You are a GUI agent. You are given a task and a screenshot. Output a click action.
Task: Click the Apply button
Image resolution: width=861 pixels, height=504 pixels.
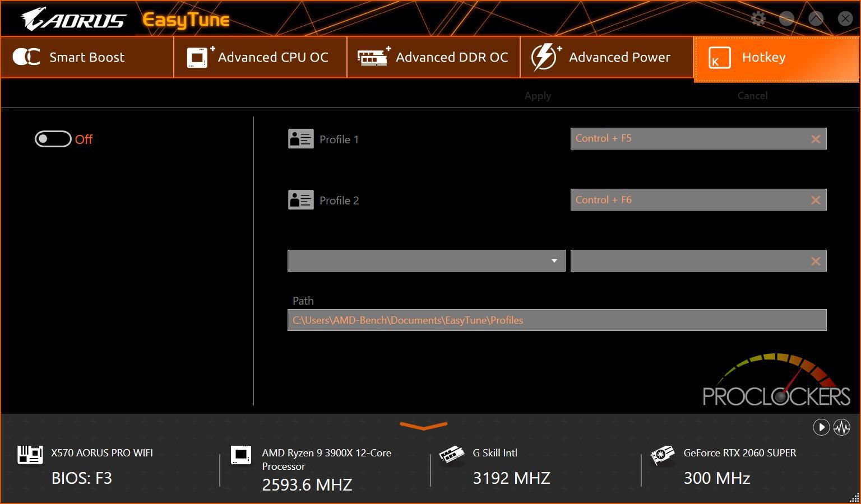tap(538, 96)
